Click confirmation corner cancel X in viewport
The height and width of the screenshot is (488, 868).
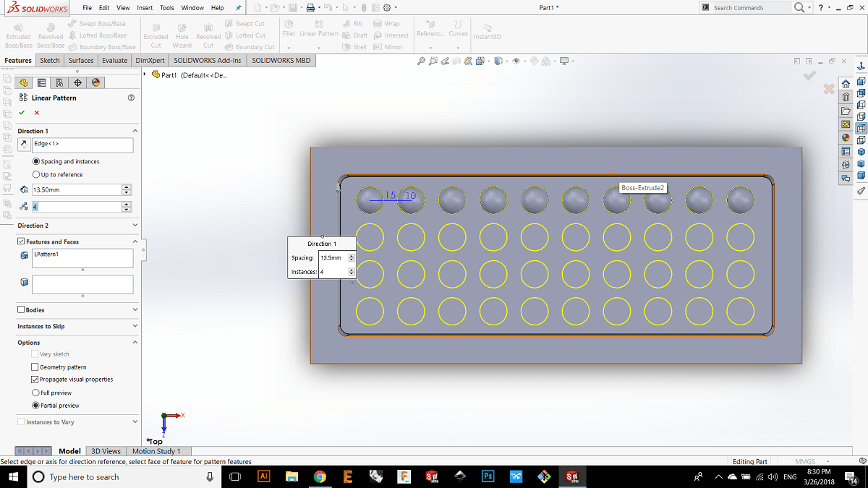(829, 89)
